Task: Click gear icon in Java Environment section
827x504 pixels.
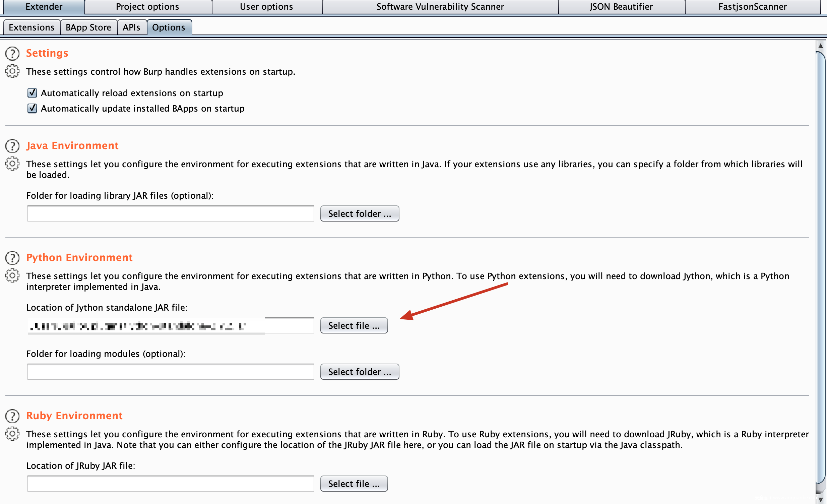Action: [x=12, y=164]
